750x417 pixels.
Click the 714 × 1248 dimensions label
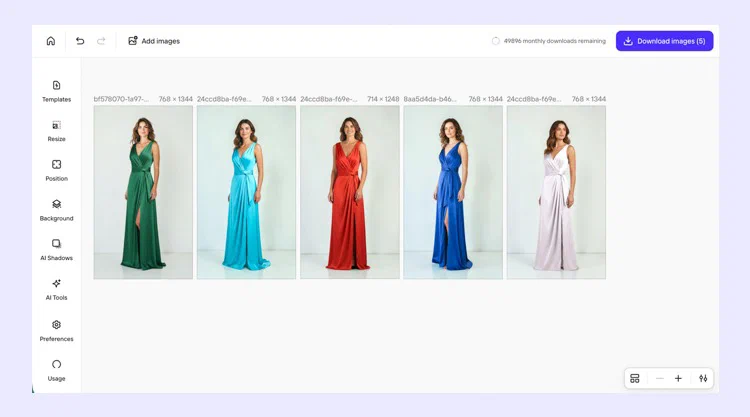(x=383, y=99)
